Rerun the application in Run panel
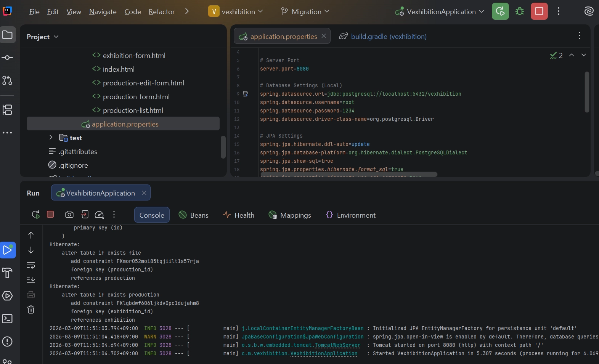This screenshot has height=364, width=599. 36,215
